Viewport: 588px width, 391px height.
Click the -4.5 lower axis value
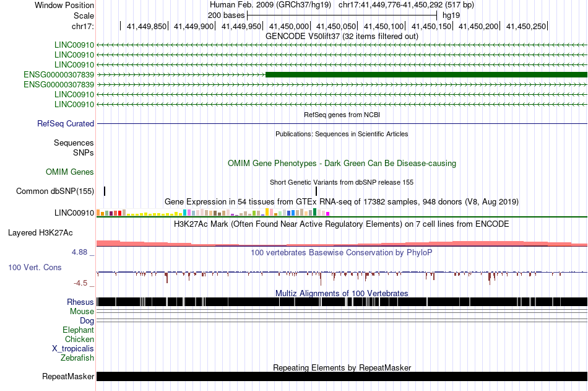tap(80, 283)
